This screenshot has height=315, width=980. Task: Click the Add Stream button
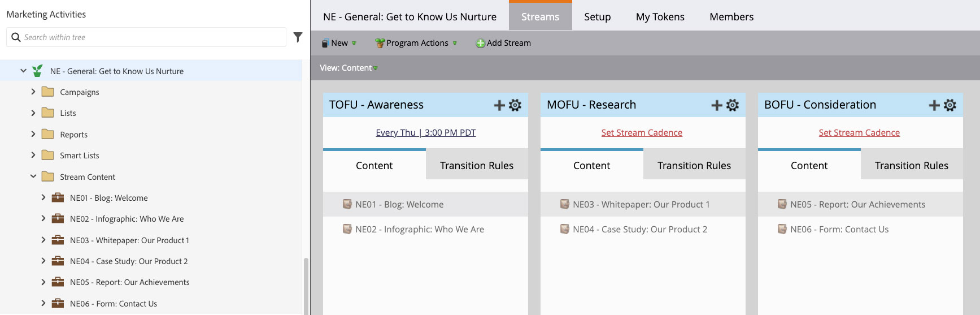(503, 43)
